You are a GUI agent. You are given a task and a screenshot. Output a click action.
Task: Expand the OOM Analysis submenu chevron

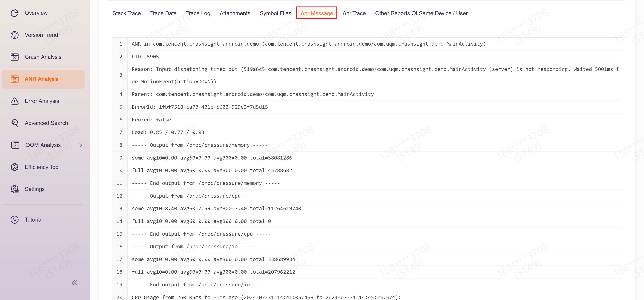point(80,145)
